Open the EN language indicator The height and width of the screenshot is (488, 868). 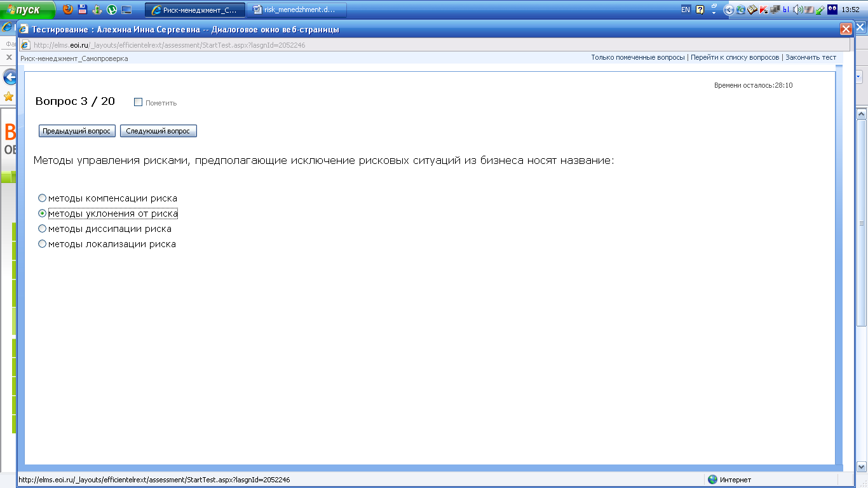685,10
